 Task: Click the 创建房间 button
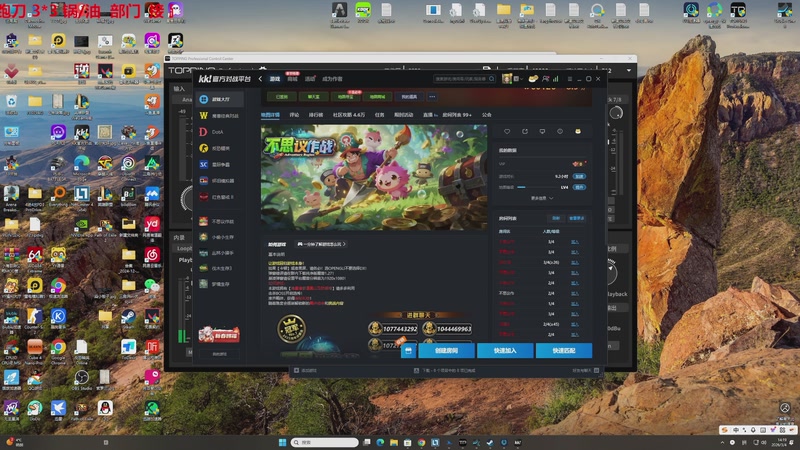(446, 351)
